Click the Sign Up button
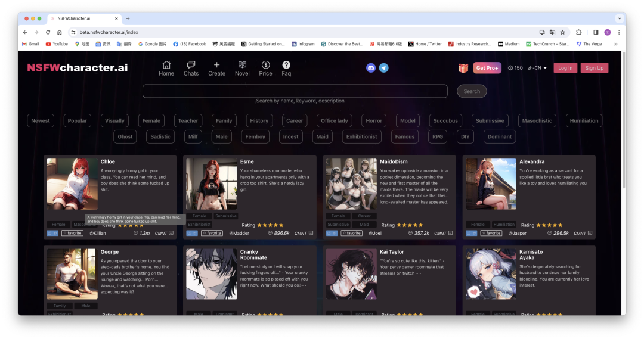This screenshot has height=339, width=644. coord(594,68)
